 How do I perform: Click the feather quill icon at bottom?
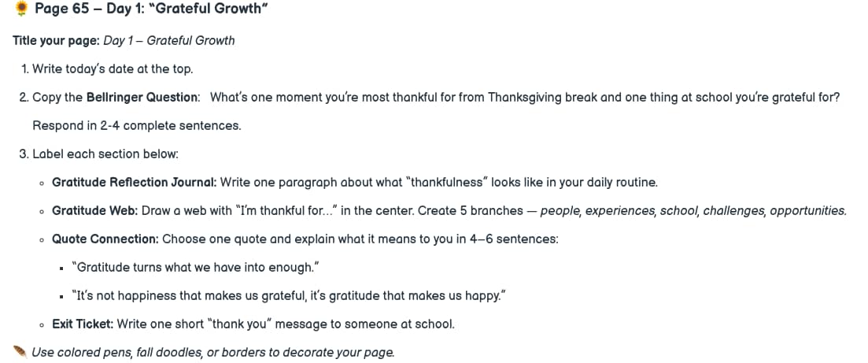pyautogui.click(x=20, y=352)
